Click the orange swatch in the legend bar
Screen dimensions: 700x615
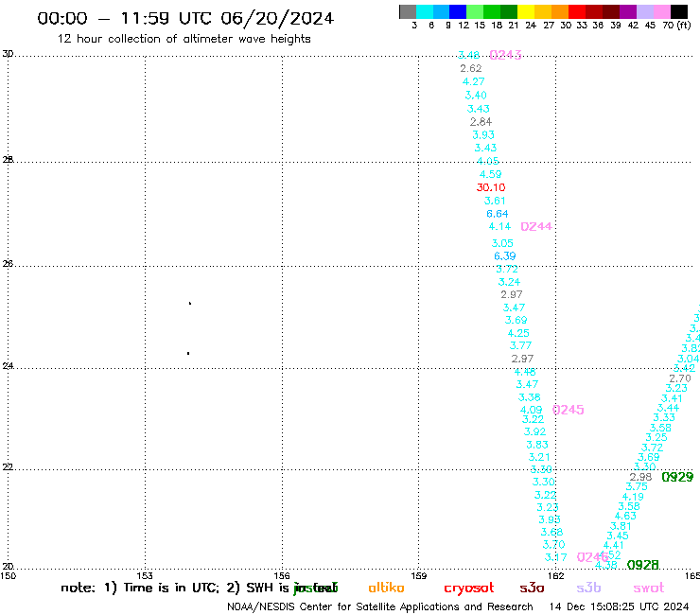(x=560, y=11)
